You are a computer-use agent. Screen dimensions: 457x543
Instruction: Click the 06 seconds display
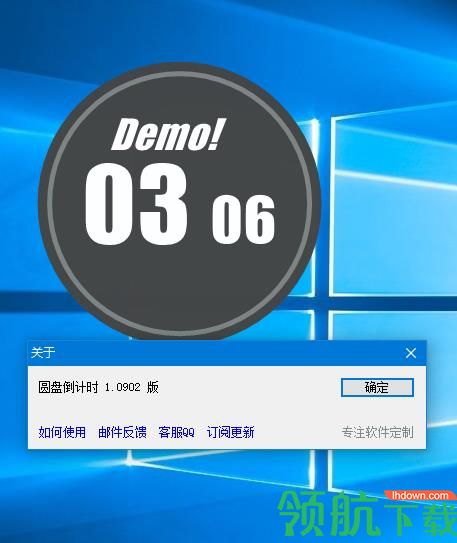coord(244,219)
